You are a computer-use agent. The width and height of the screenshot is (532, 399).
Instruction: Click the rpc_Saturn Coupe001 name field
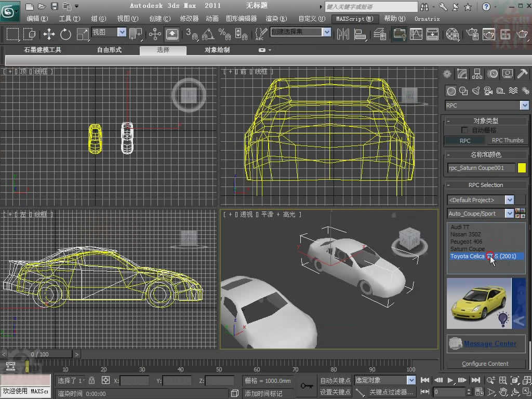pos(481,168)
